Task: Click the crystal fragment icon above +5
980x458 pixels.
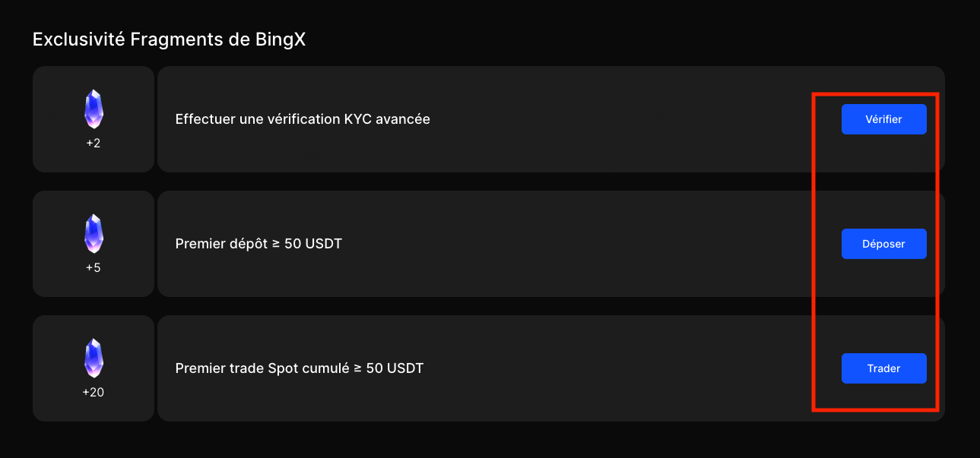Action: (x=94, y=233)
